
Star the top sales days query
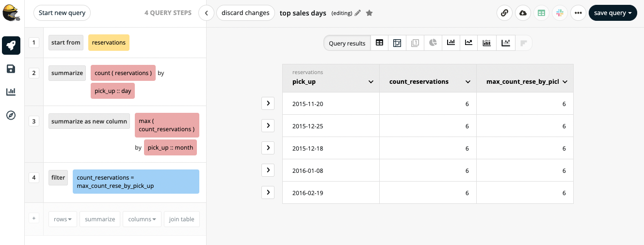[369, 13]
